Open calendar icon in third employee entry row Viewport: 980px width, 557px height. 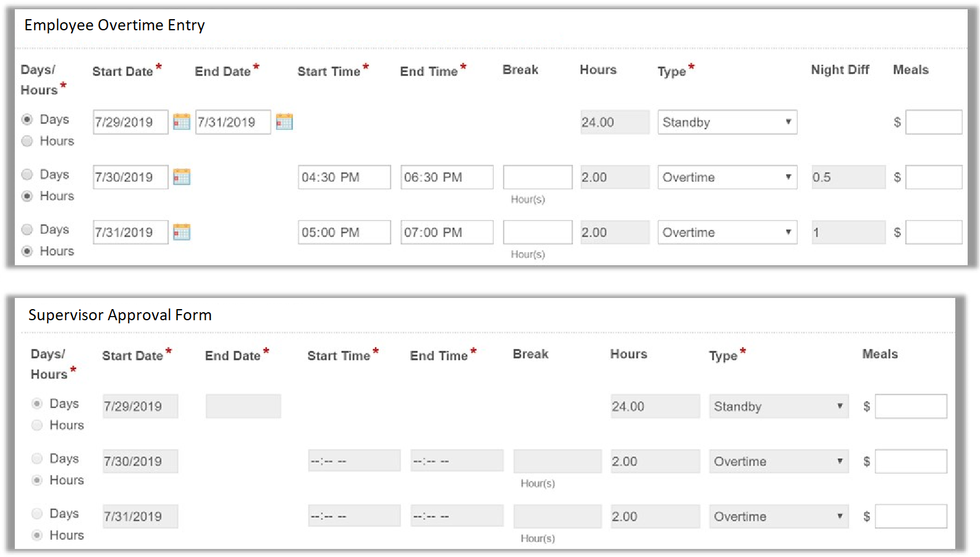tap(181, 232)
